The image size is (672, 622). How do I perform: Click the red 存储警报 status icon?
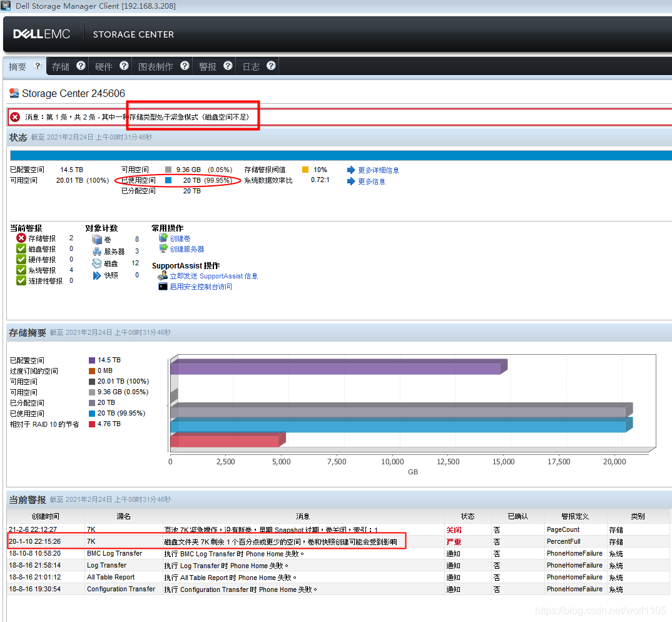(21, 238)
